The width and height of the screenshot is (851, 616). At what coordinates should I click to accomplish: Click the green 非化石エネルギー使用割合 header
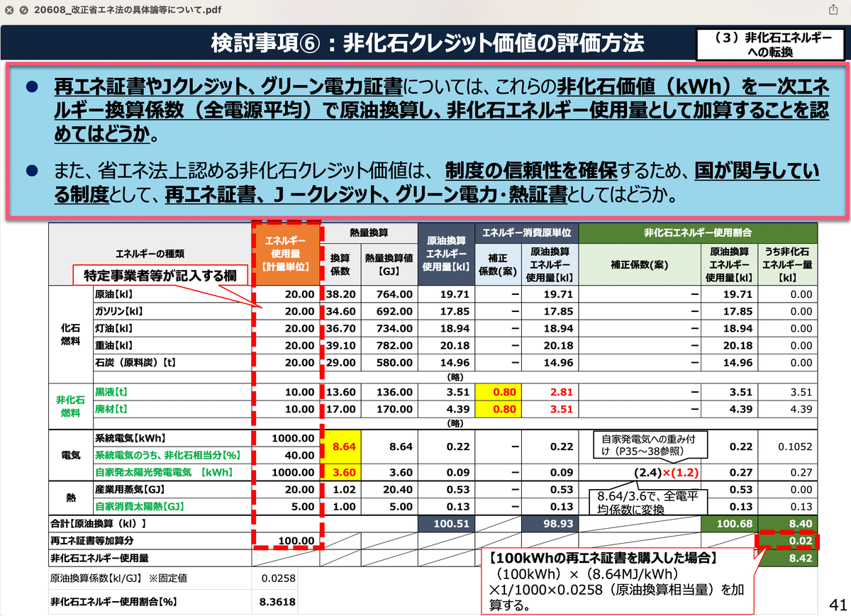tap(698, 233)
